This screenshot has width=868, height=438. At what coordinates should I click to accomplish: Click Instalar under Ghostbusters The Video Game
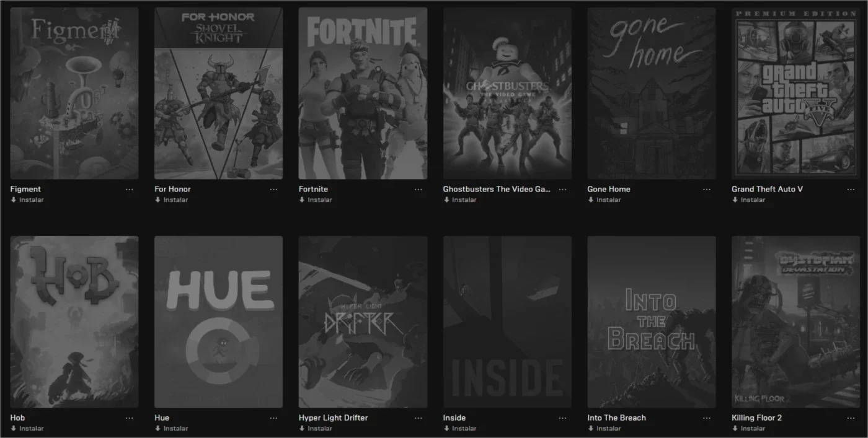point(460,200)
